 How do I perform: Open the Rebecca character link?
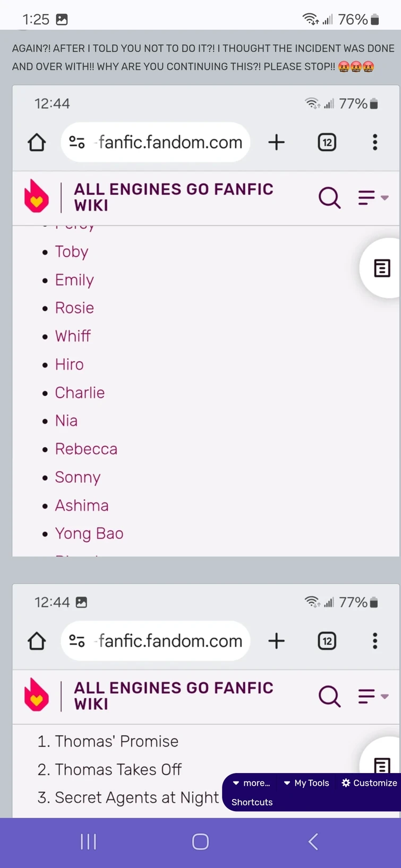point(86,449)
